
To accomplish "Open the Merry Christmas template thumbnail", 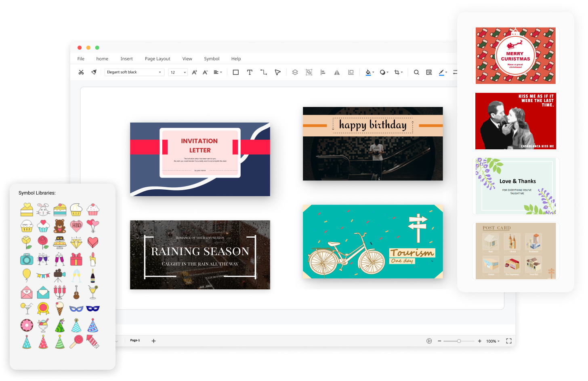I will click(x=516, y=56).
